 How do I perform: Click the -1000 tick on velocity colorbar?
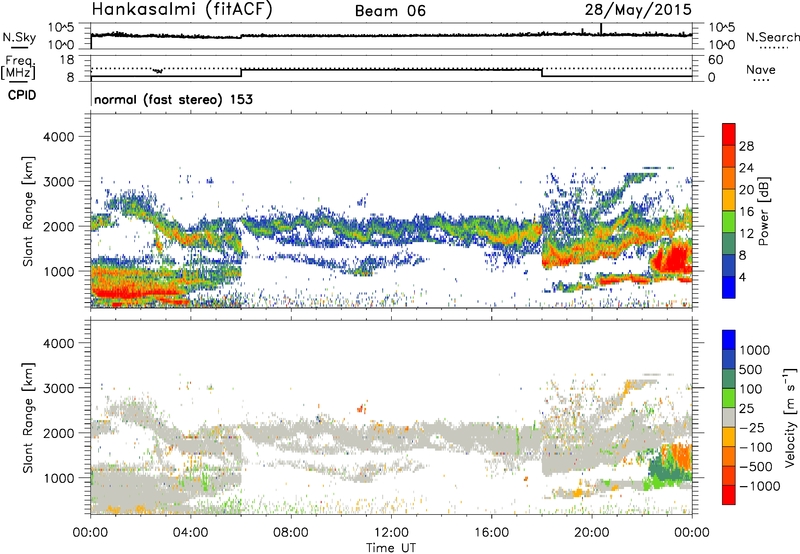click(759, 486)
